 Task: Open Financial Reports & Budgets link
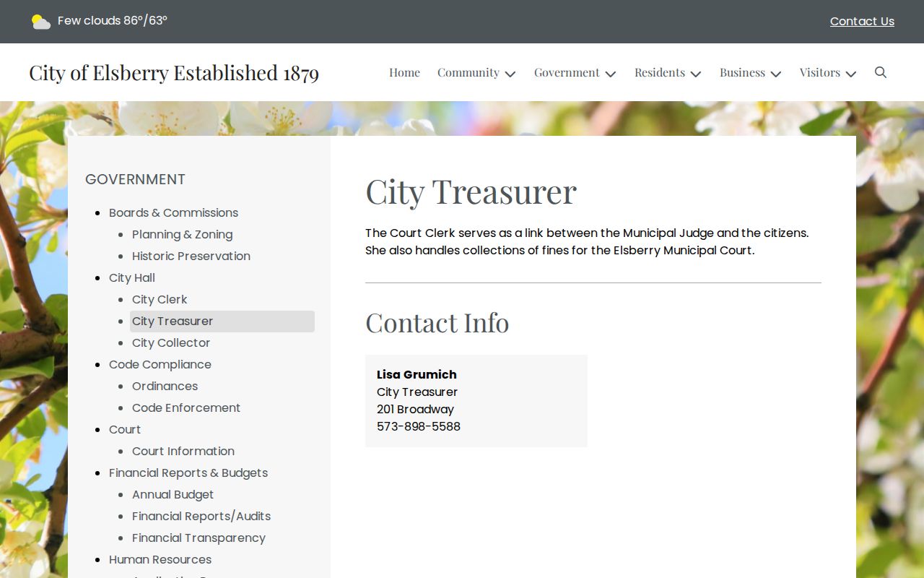coord(188,473)
